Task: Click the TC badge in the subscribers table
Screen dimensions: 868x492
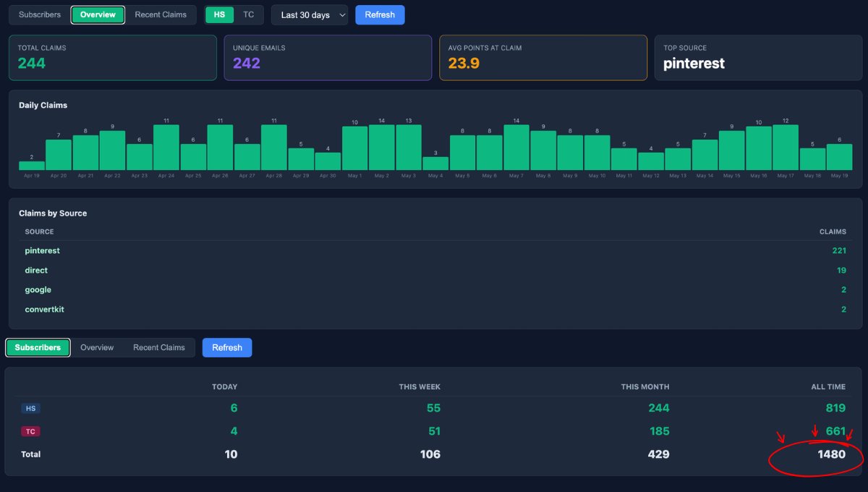Action: [x=30, y=431]
